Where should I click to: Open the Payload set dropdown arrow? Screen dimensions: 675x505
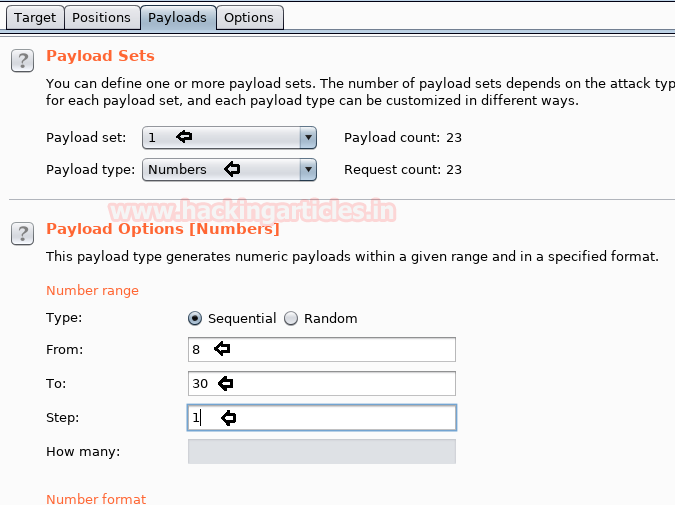[308, 138]
